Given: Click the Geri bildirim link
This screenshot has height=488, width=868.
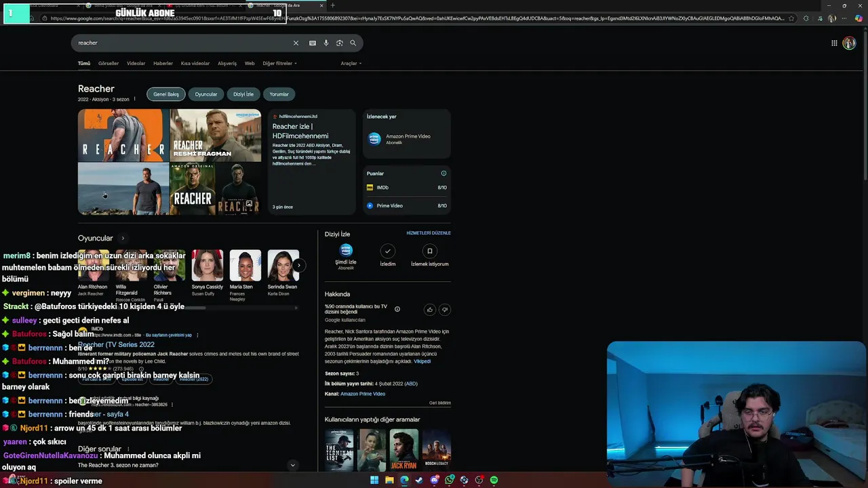Looking at the screenshot, I should click(440, 403).
